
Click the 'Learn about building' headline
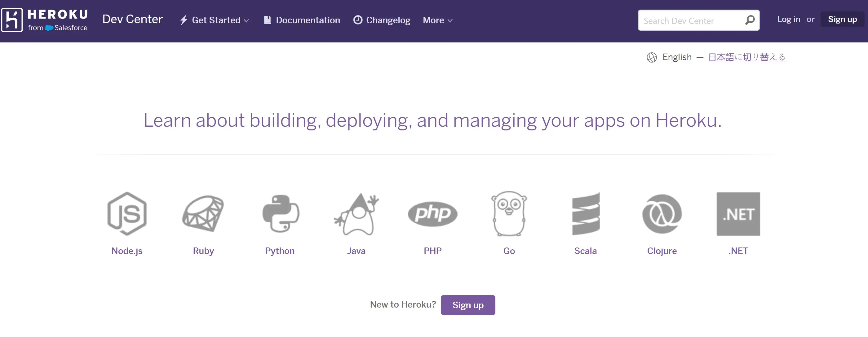pyautogui.click(x=433, y=120)
